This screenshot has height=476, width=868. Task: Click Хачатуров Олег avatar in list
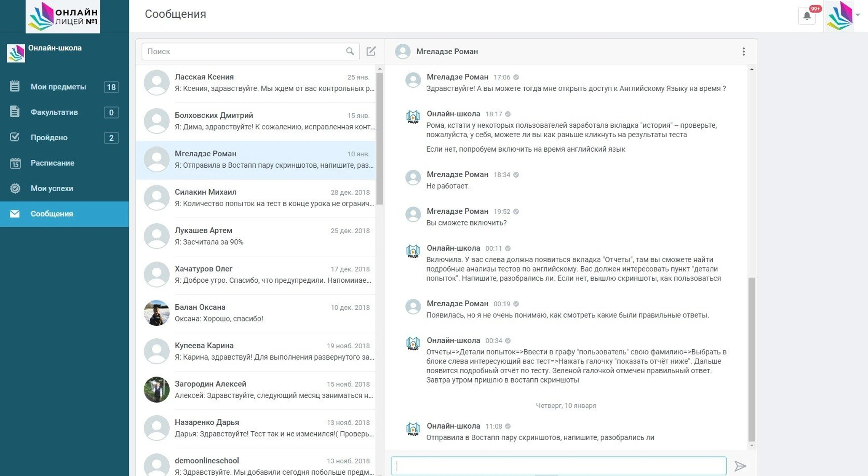point(157,274)
